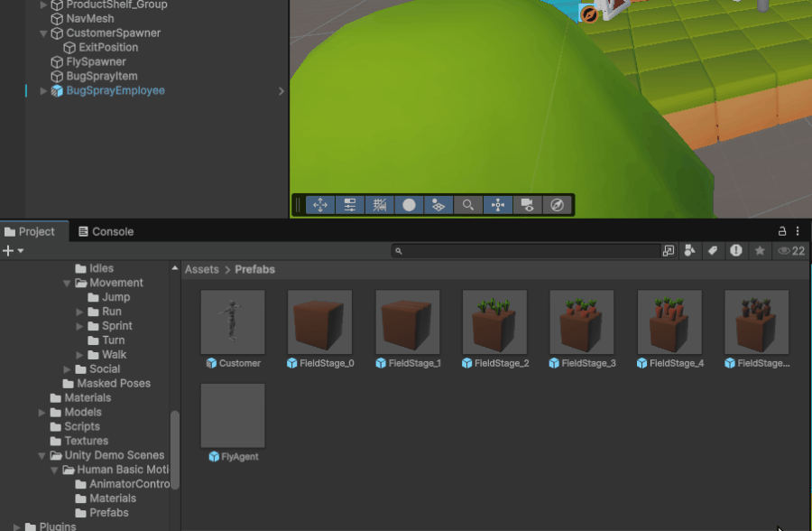
Task: Open the Create plus dropdown
Action: [13, 251]
